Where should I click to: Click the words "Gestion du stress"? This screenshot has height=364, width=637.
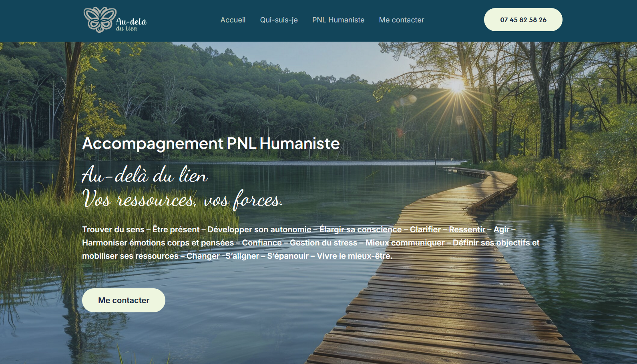point(324,243)
